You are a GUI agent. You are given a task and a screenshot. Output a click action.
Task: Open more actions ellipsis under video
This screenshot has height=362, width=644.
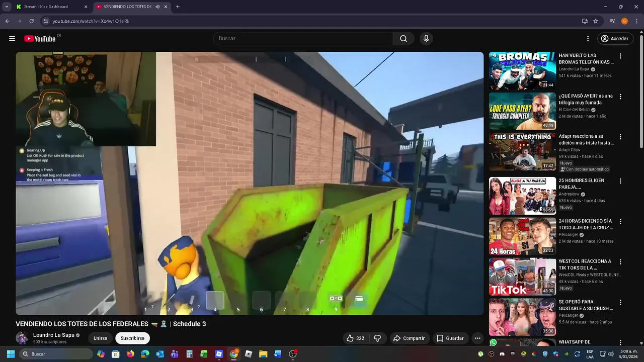(477, 338)
